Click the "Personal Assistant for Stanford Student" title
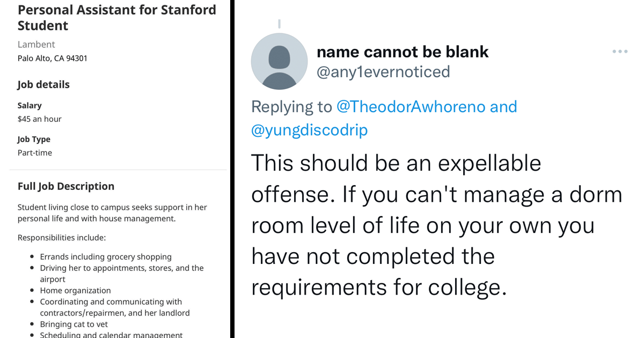 coord(116,18)
